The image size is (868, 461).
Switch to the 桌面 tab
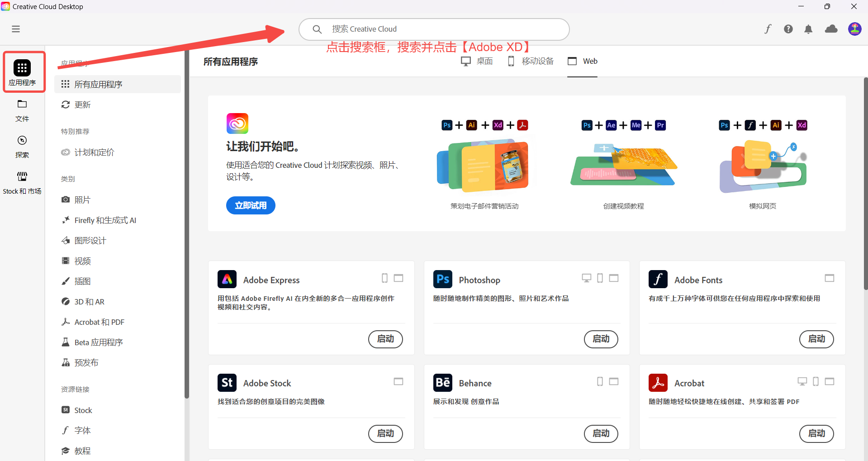point(477,61)
